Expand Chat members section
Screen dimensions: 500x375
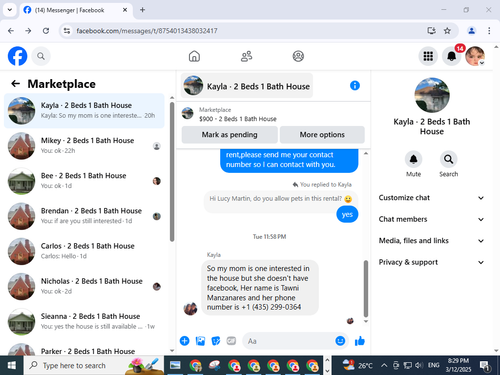click(431, 219)
